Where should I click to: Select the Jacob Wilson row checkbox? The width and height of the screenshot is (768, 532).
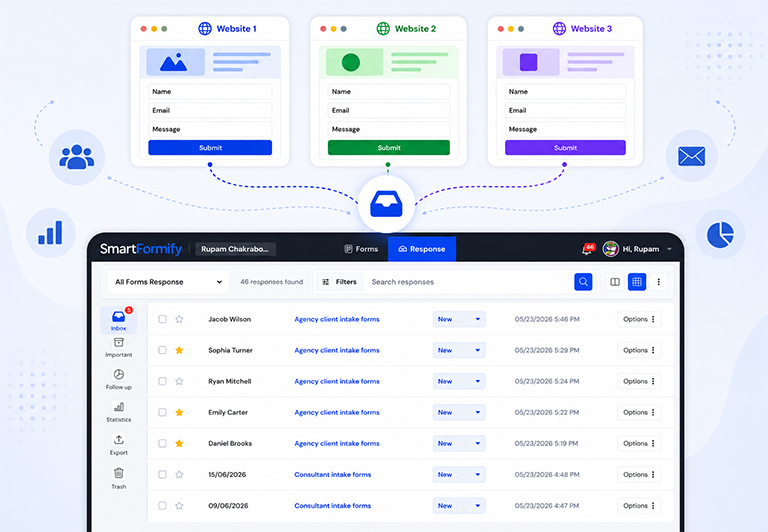(x=162, y=319)
